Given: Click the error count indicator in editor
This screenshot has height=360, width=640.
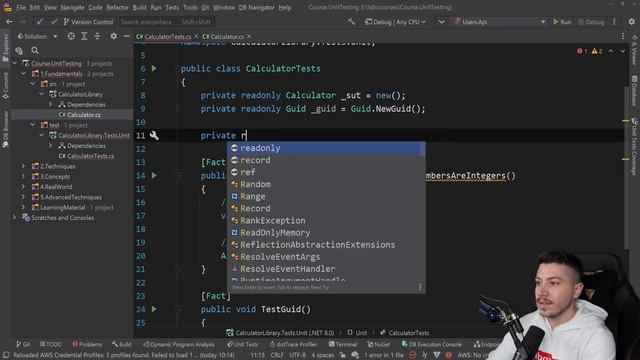Looking at the screenshot, I should pos(582,51).
